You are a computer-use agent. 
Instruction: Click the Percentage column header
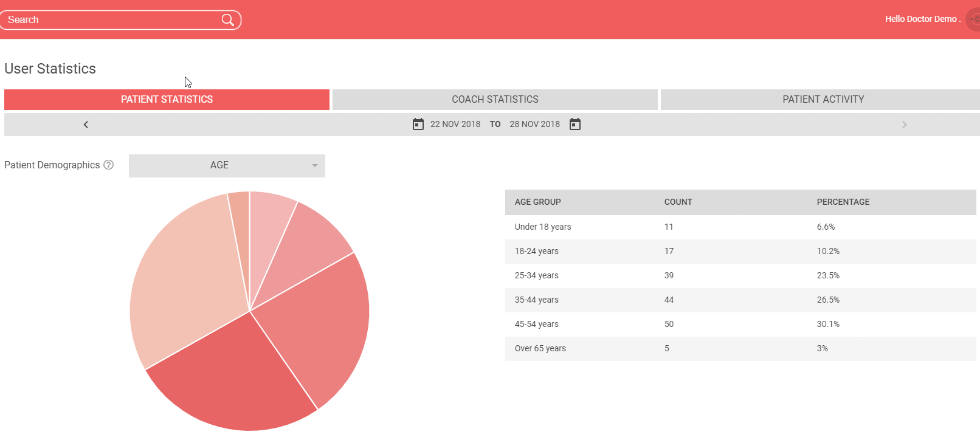[x=843, y=202]
